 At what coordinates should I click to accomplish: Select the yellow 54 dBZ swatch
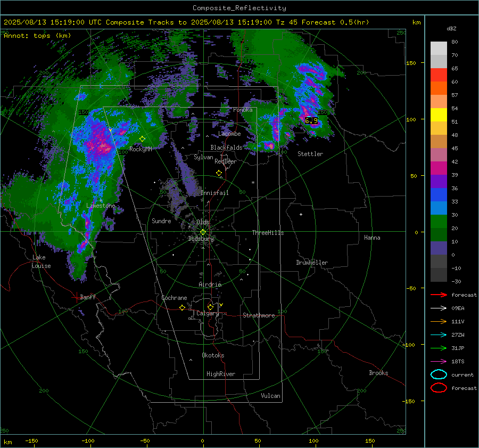click(x=439, y=115)
